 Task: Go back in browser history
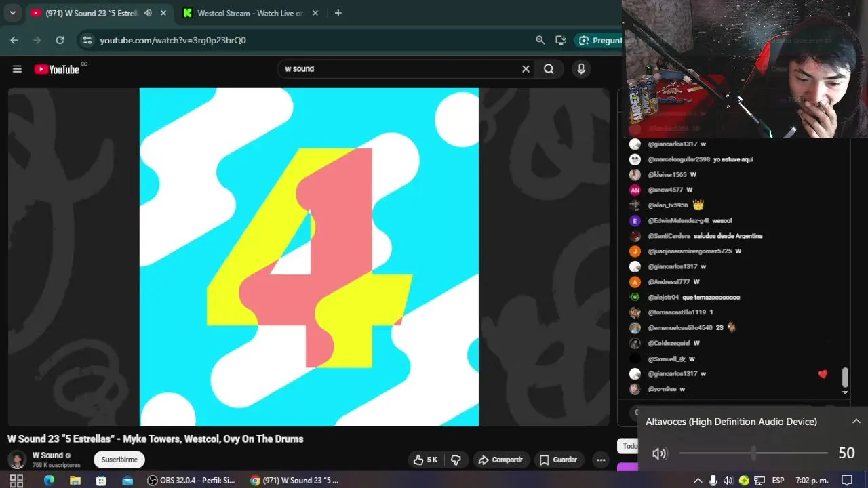click(14, 40)
